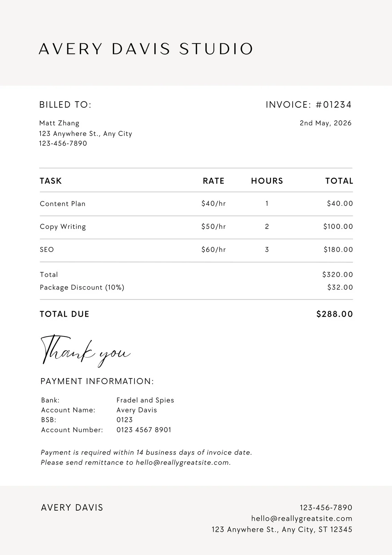Select the Content Plan task row label
The height and width of the screenshot is (555, 392).
[63, 204]
